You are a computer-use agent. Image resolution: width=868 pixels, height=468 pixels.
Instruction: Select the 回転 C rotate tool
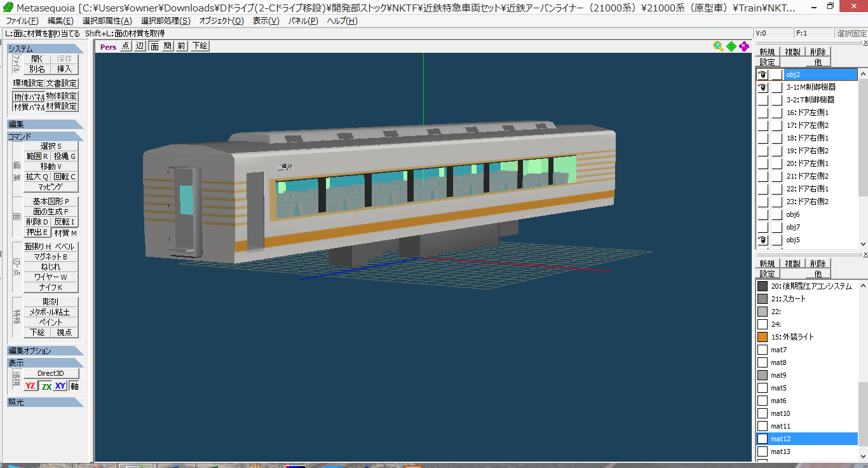[x=65, y=177]
